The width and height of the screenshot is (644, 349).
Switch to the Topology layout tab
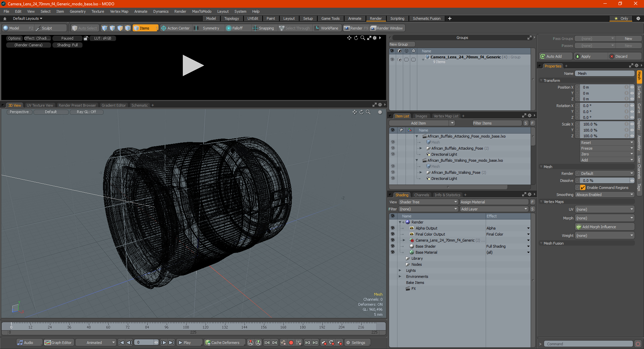pyautogui.click(x=231, y=18)
